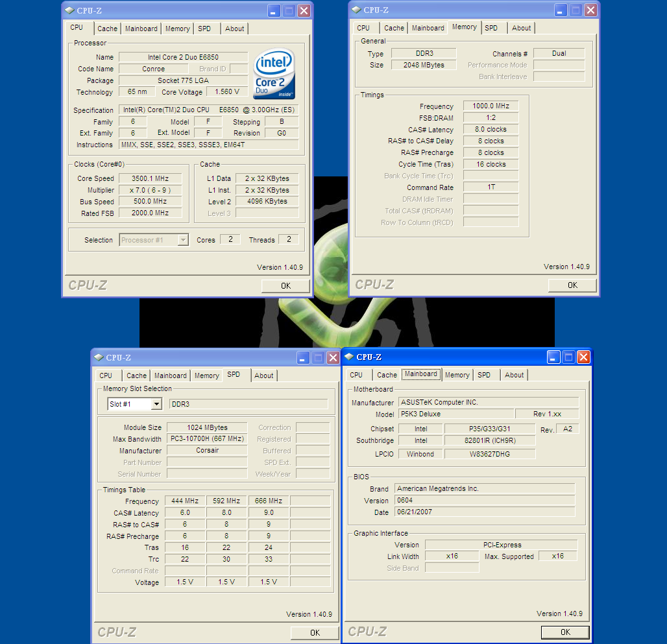Click the Bus Speed 500.0 MHz value
Image resolution: width=667 pixels, height=644 pixels.
coord(150,202)
